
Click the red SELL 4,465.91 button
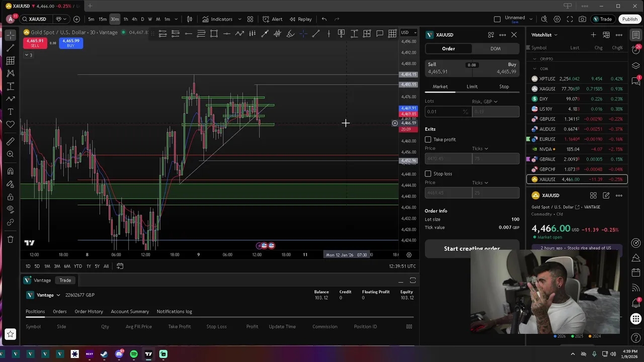[x=35, y=43]
